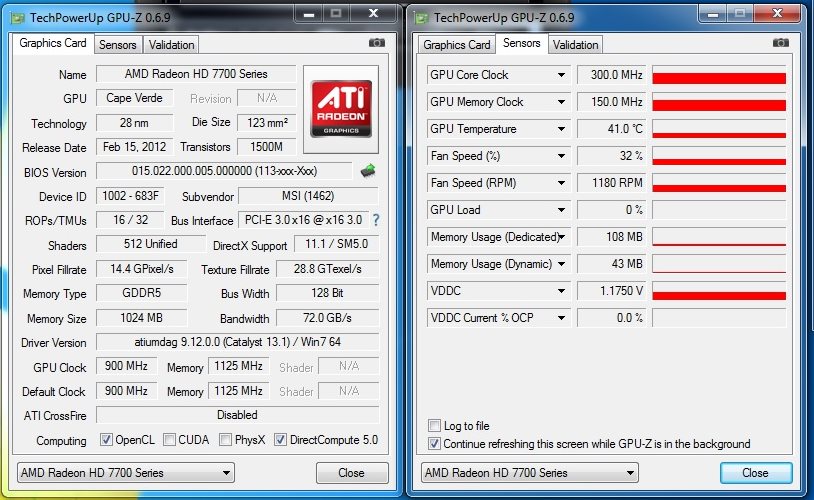Toggle the PhysX checkbox
Image resolution: width=814 pixels, height=500 pixels.
225,440
